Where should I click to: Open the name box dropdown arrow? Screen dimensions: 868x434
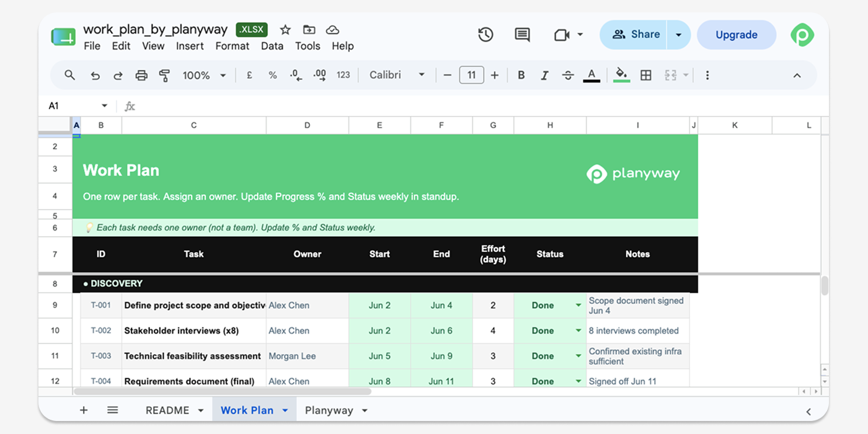click(104, 106)
